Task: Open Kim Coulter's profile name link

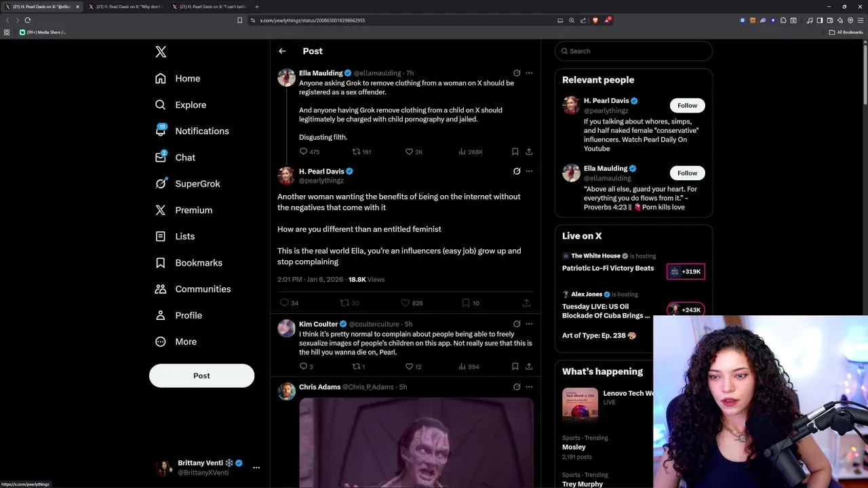Action: click(318, 324)
